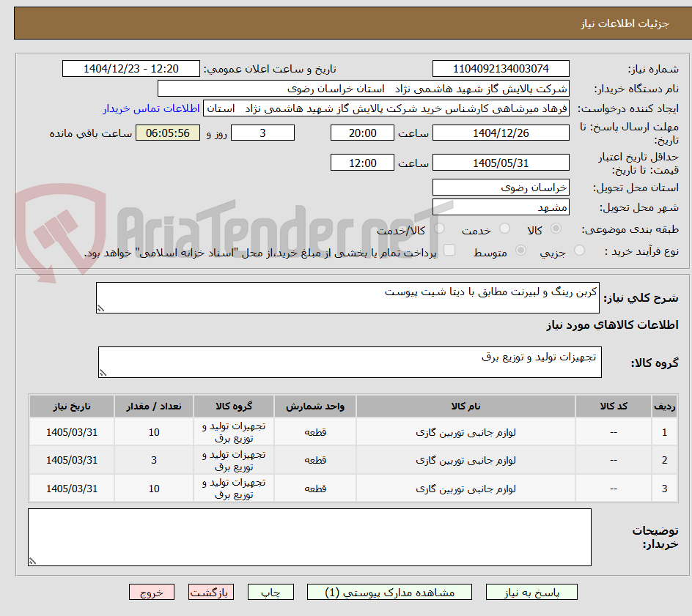Click the جزئیات اطلاعات نیاز page title

(x=625, y=23)
